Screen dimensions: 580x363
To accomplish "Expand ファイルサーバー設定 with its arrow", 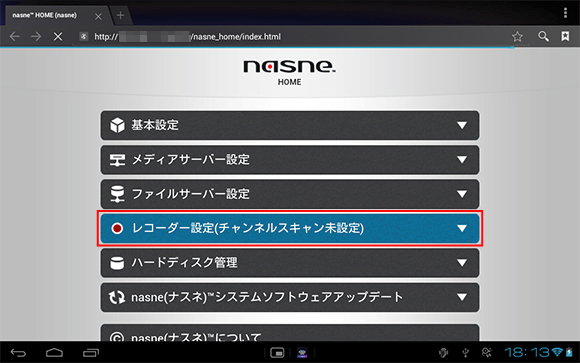I will (462, 194).
